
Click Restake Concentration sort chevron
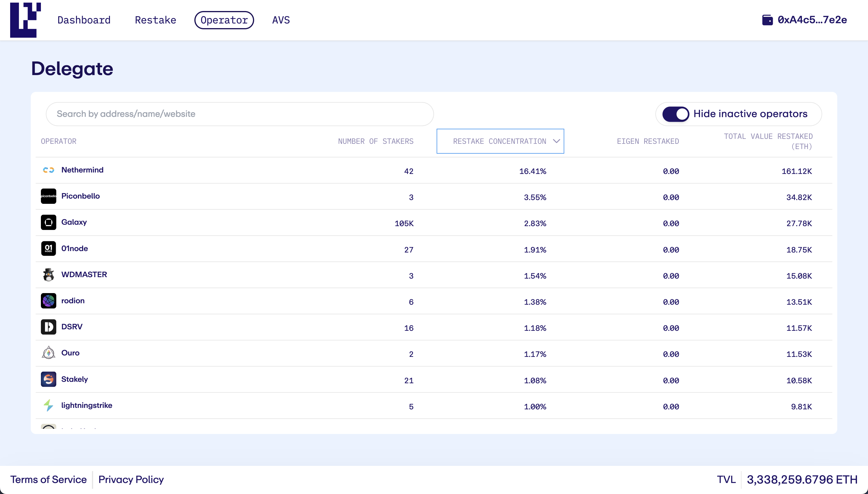point(556,141)
